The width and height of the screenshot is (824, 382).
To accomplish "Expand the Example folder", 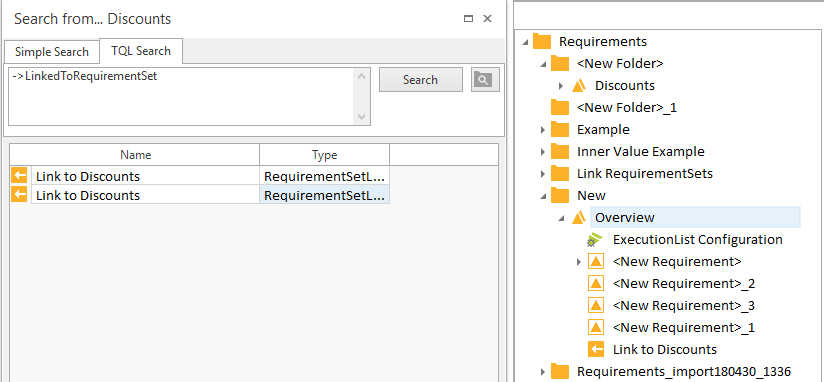I will [543, 130].
